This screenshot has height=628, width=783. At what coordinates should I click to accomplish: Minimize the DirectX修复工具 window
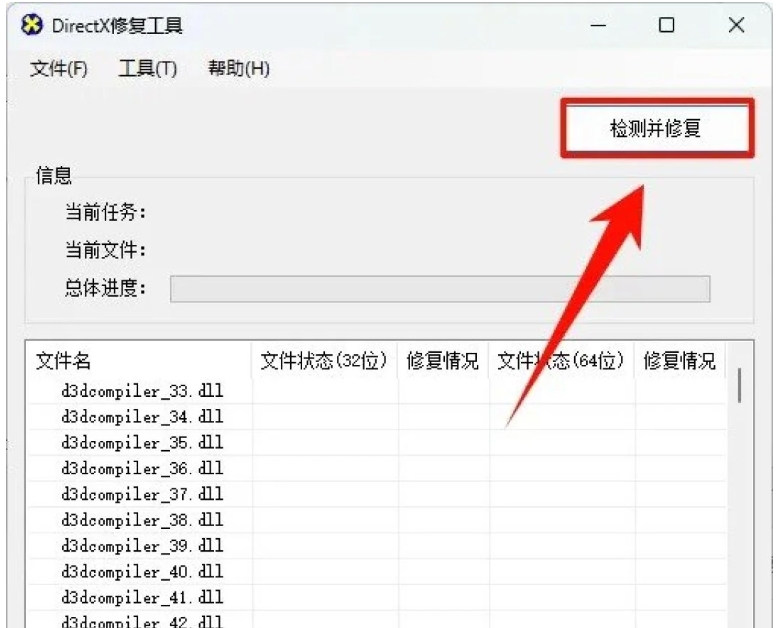click(599, 26)
